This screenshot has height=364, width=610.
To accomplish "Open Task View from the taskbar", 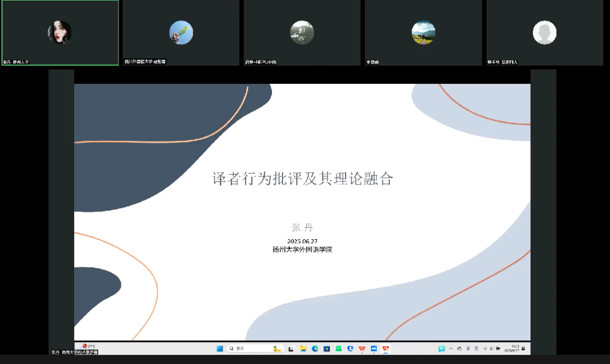I will pos(291,349).
